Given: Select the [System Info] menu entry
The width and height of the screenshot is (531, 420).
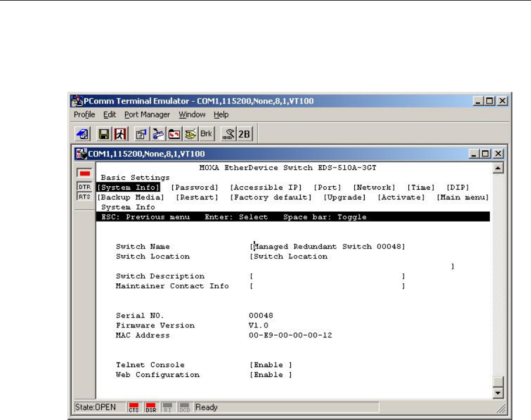Looking at the screenshot, I should click(129, 187).
